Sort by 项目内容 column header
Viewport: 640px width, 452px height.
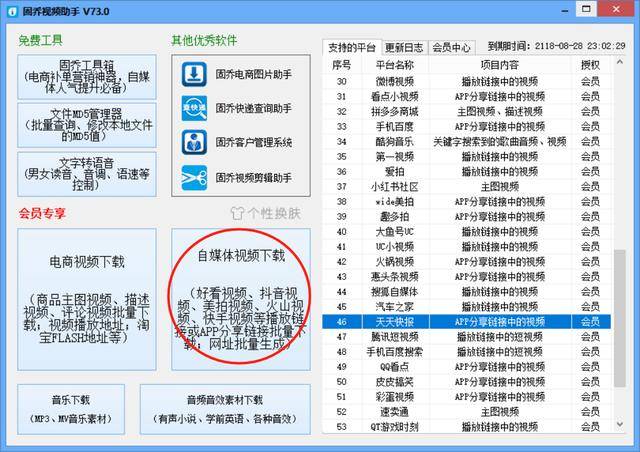500,65
